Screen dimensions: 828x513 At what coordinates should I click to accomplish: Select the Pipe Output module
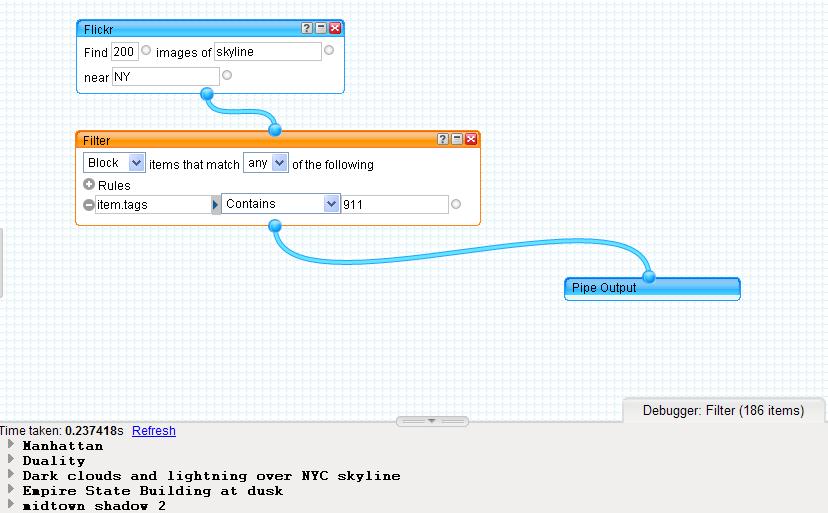[x=652, y=288]
